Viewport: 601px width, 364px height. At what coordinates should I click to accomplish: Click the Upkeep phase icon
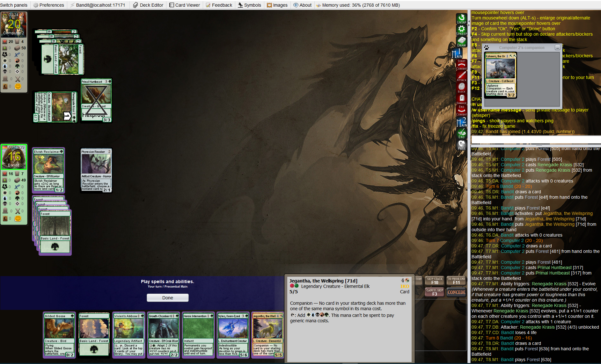pyautogui.click(x=461, y=30)
